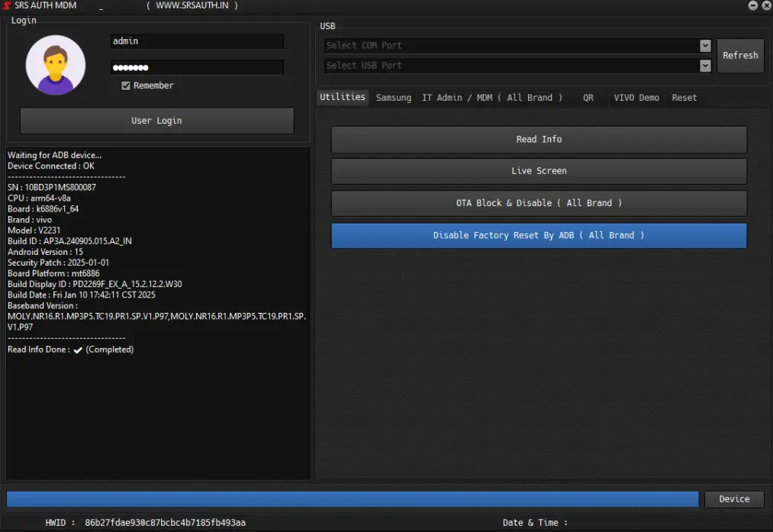Viewport: 773px width, 532px height.
Task: Click the Board : k6886v1_64 line
Action: (x=43, y=209)
